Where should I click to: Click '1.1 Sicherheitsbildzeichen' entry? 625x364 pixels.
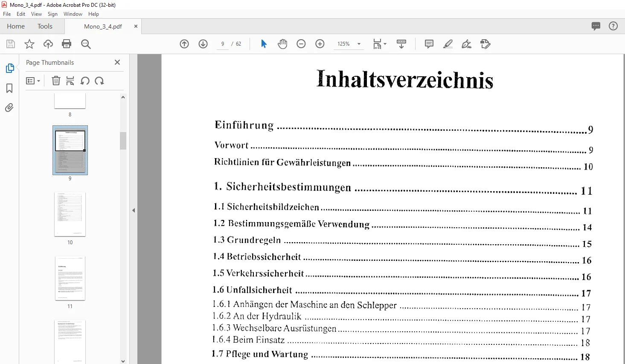[403, 208]
